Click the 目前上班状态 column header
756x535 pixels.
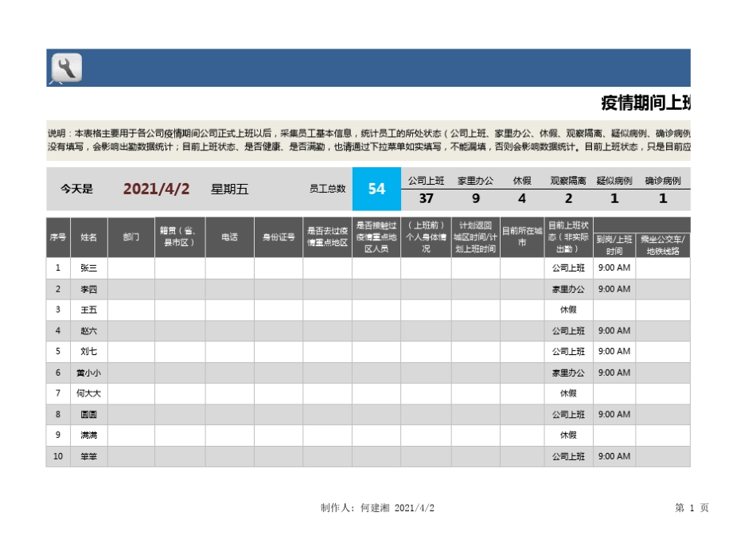click(568, 237)
